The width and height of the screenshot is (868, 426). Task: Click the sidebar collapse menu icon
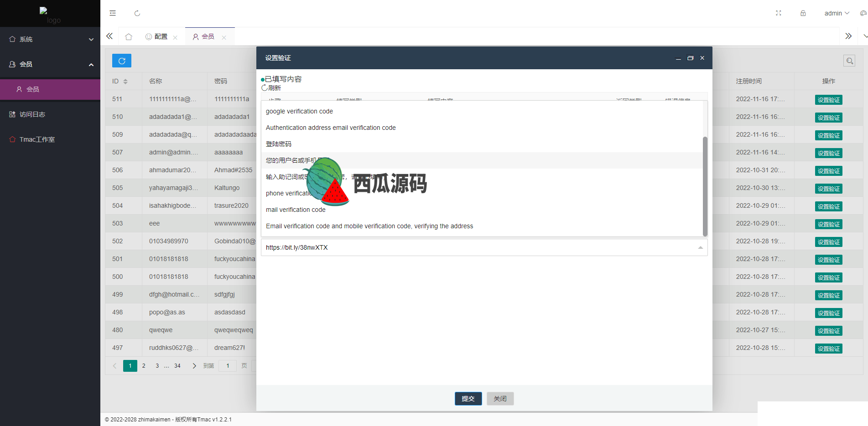click(113, 13)
